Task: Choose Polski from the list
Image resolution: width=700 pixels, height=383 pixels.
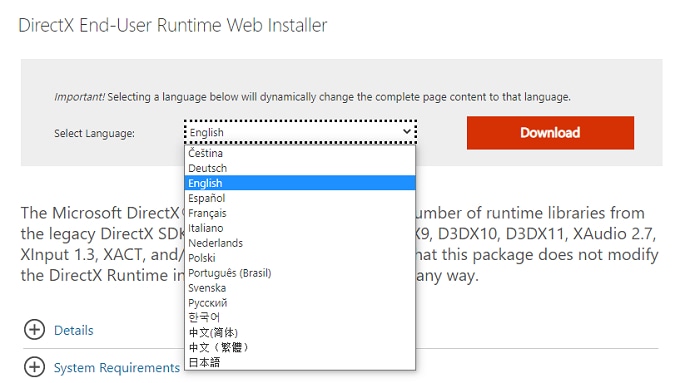Action: tap(300, 258)
